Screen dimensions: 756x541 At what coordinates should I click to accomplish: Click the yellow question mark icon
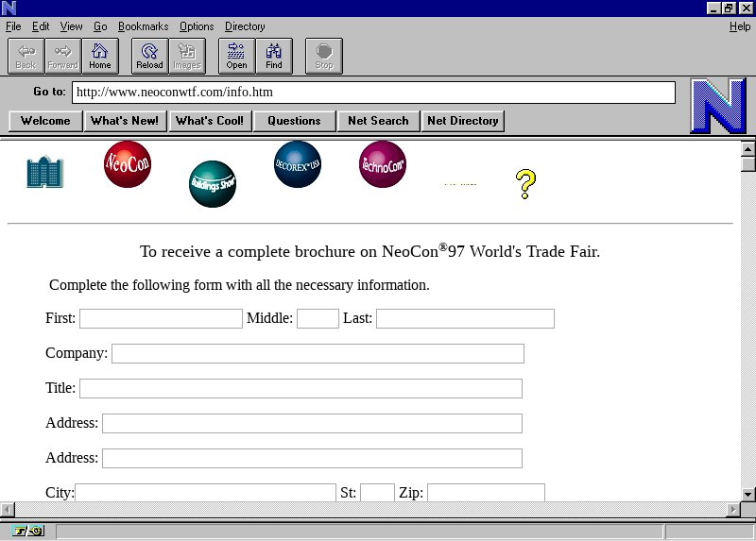(525, 184)
